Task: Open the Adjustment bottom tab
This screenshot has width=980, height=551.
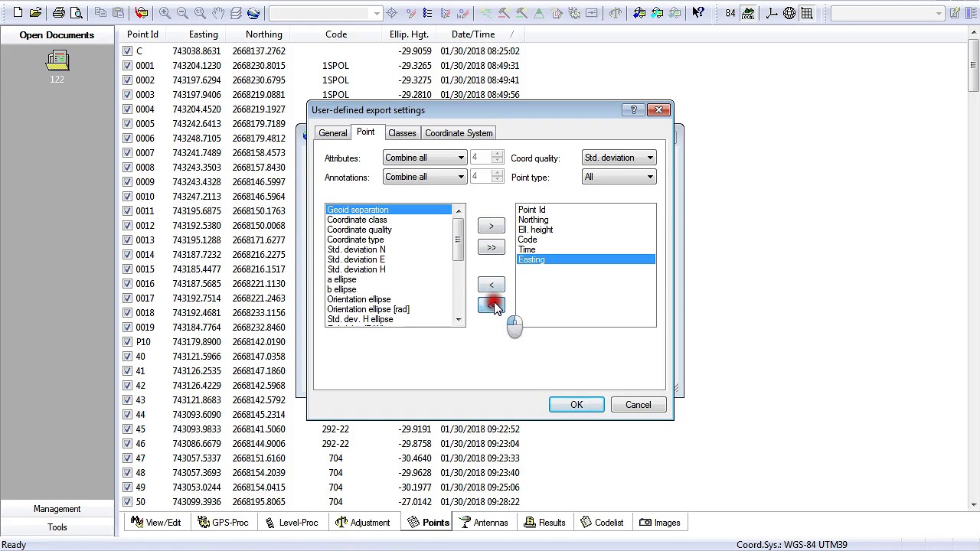Action: click(362, 523)
